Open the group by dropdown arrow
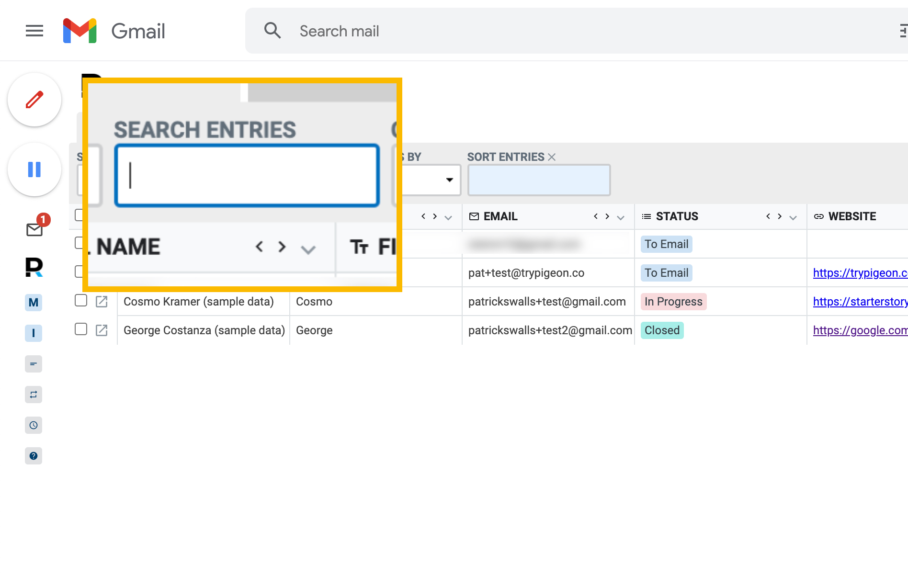The width and height of the screenshot is (908, 588). pyautogui.click(x=450, y=180)
